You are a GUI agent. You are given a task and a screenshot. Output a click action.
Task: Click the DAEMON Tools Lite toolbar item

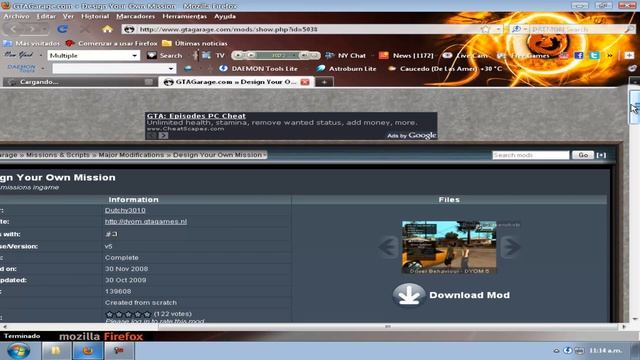(x=258, y=69)
